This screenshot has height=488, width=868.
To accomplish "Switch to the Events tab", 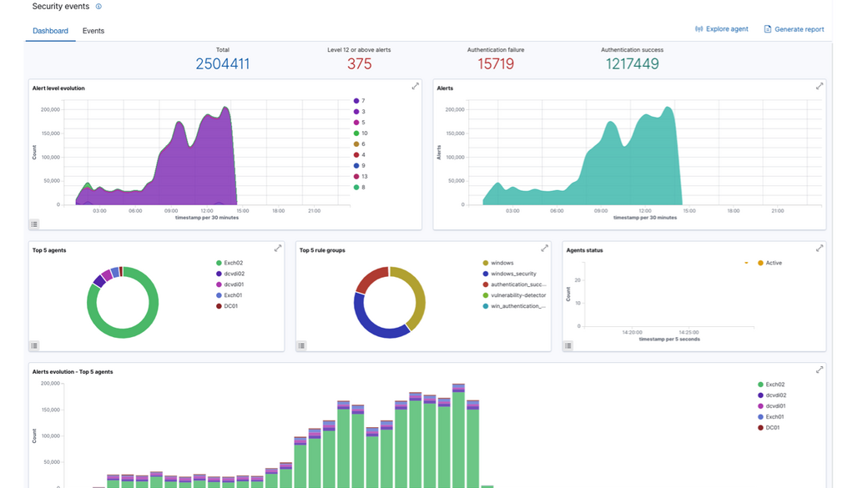I will click(x=93, y=31).
